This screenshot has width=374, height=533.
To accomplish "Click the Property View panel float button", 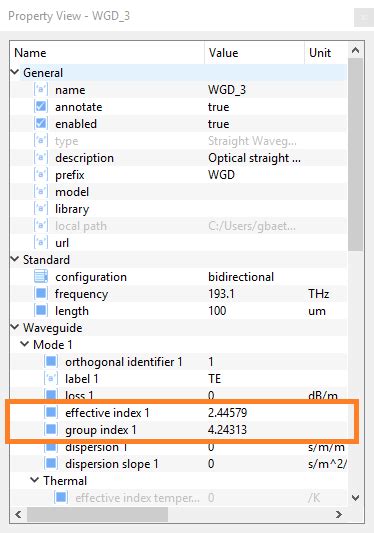I will click(363, 17).
